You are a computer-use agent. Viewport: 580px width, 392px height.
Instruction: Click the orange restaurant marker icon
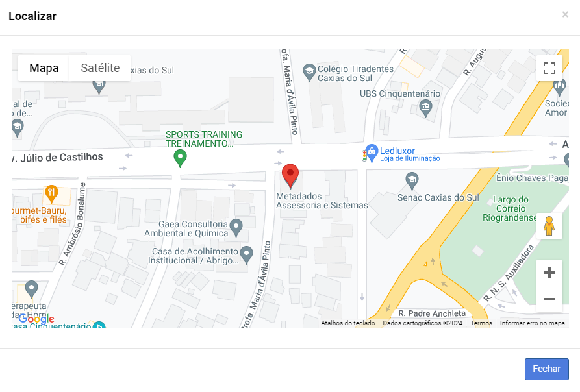tap(51, 194)
